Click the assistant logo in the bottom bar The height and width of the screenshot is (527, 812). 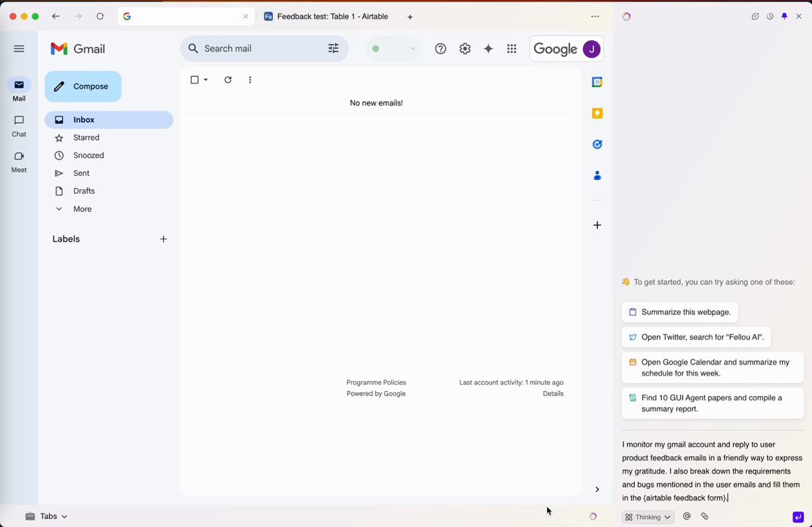coord(593,516)
